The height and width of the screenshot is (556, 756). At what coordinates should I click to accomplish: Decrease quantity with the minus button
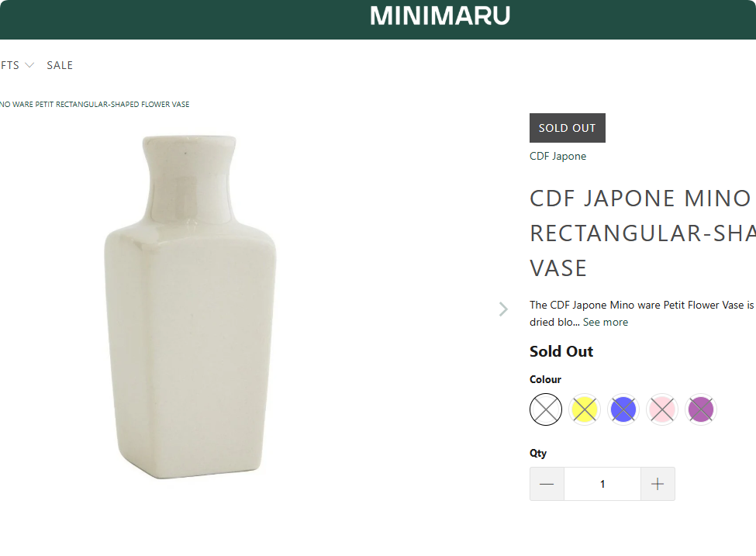(x=547, y=484)
